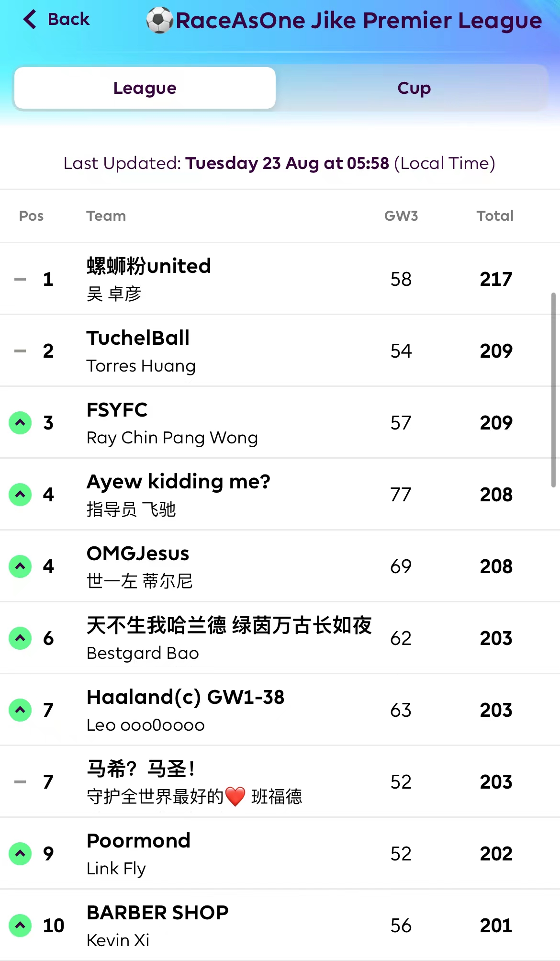Screen dimensions: 560x961
Task: Go back using the Back button
Action: point(68,20)
